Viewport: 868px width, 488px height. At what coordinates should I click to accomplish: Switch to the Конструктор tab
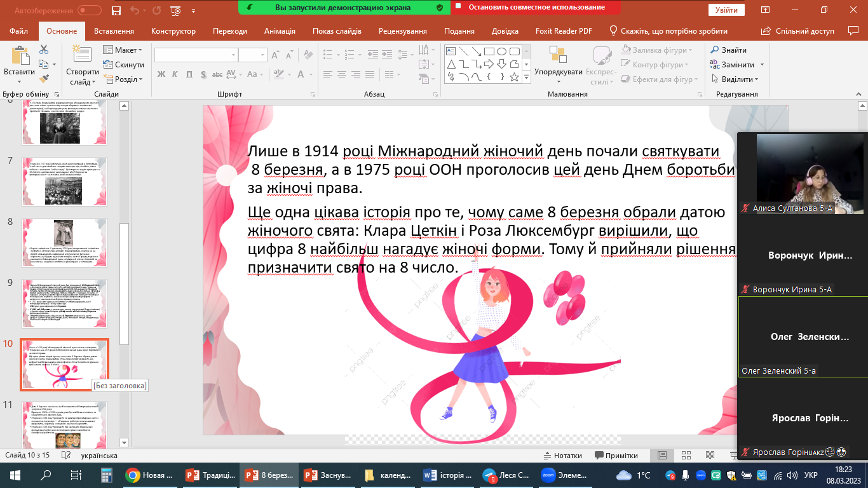click(x=173, y=31)
